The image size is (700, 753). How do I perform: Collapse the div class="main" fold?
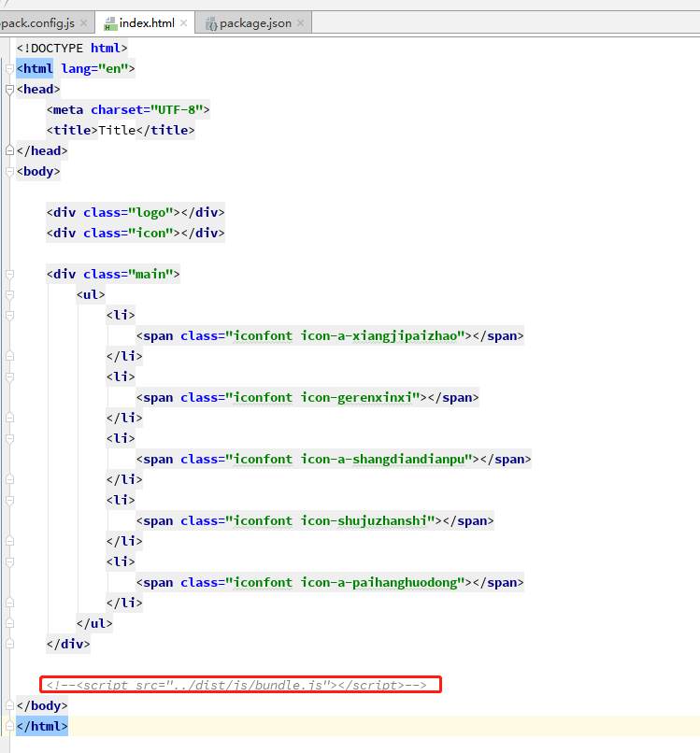9,275
